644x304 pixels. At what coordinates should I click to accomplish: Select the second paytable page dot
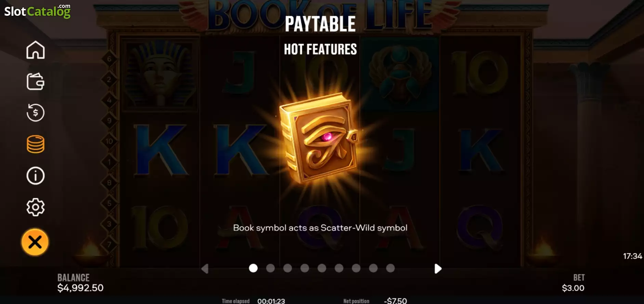click(270, 268)
